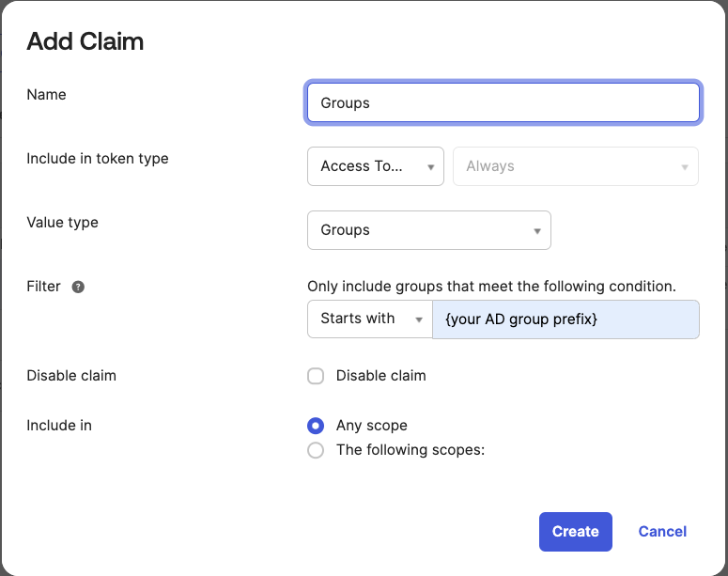Click the AD group prefix filter field

point(565,319)
